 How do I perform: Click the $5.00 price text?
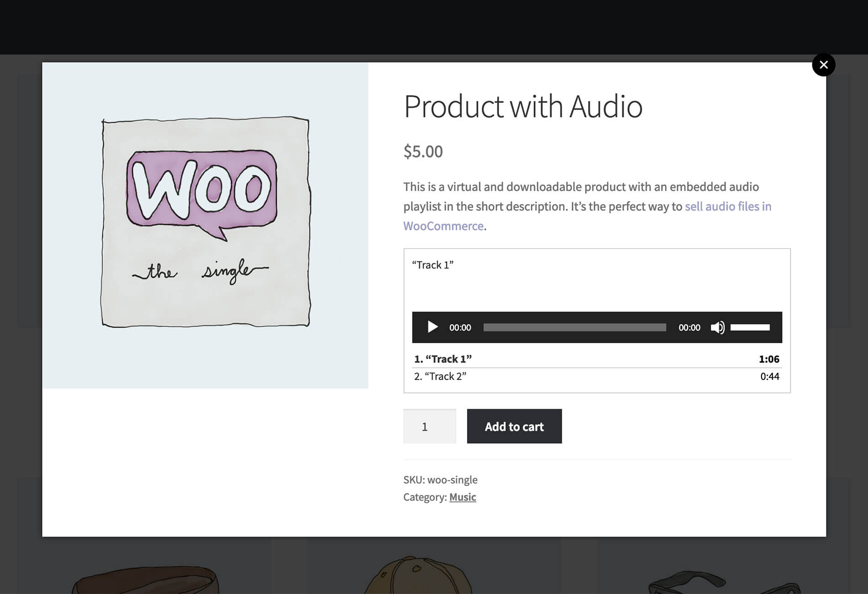pos(423,151)
